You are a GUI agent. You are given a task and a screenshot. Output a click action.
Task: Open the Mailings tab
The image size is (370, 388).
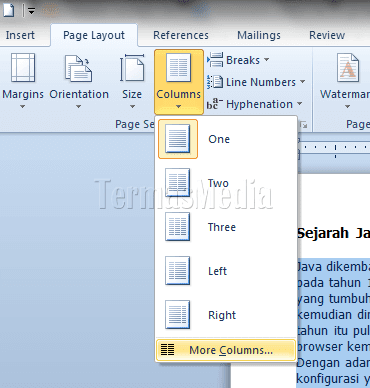coord(259,35)
